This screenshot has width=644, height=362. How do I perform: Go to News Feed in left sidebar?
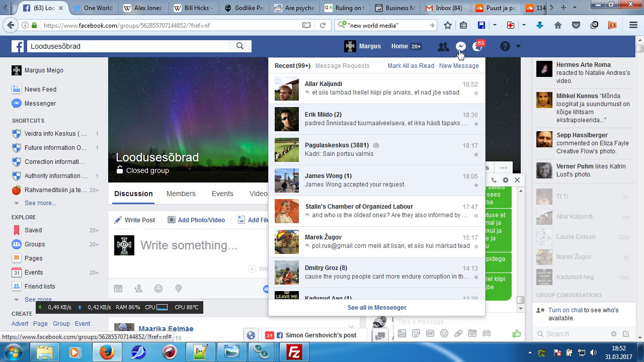[x=40, y=89]
